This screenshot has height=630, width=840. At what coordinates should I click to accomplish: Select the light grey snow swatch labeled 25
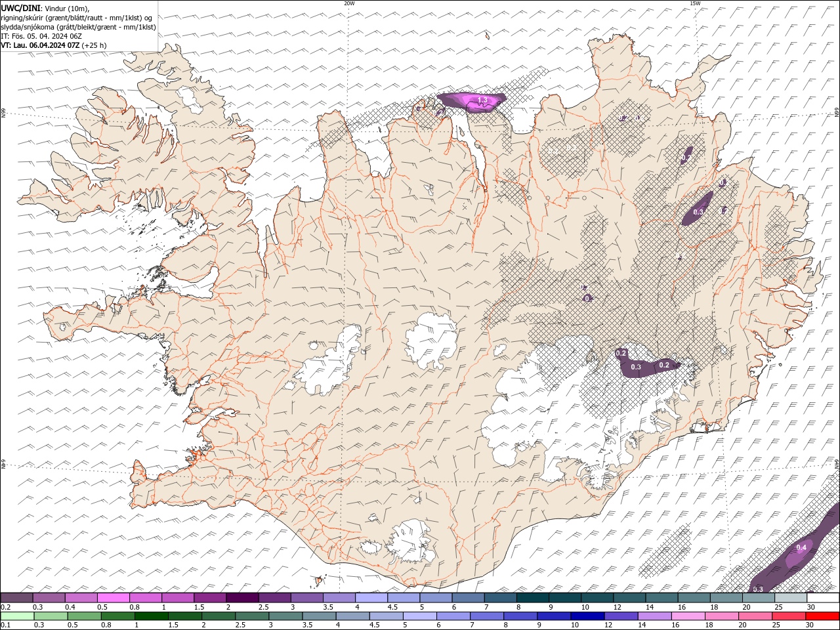point(790,598)
